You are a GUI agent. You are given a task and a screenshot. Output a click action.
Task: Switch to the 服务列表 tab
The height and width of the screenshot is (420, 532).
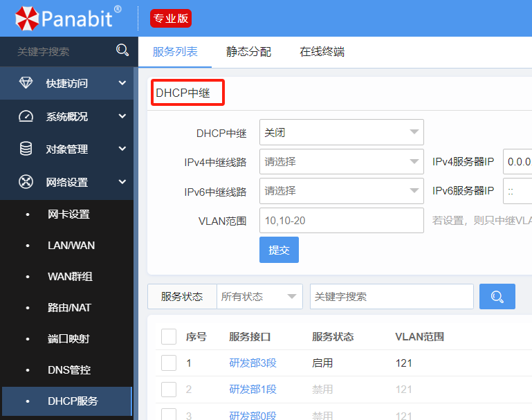175,52
